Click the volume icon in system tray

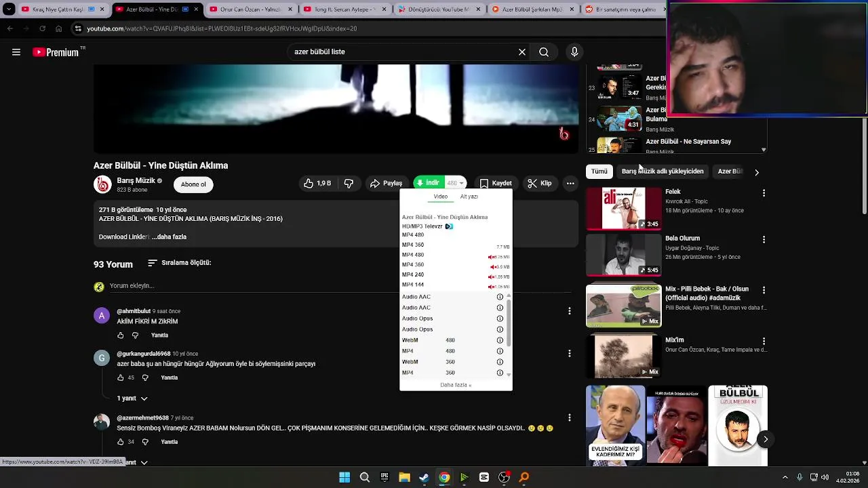[825, 477]
